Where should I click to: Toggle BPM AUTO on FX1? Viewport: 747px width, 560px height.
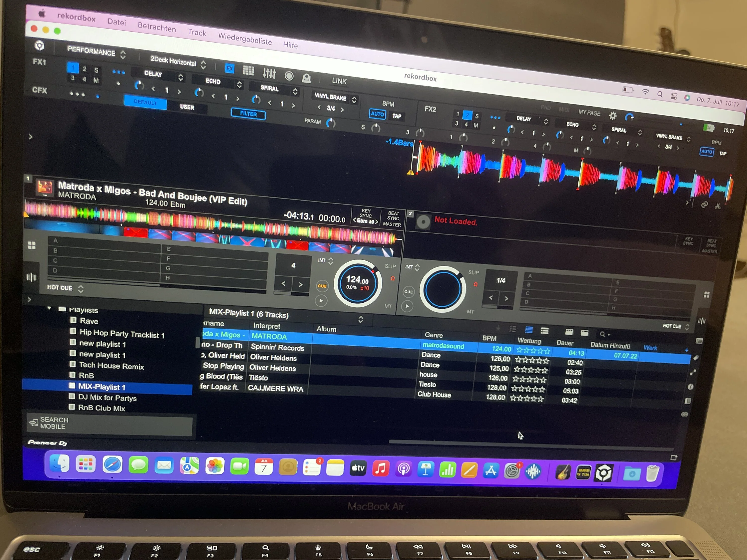point(377,114)
